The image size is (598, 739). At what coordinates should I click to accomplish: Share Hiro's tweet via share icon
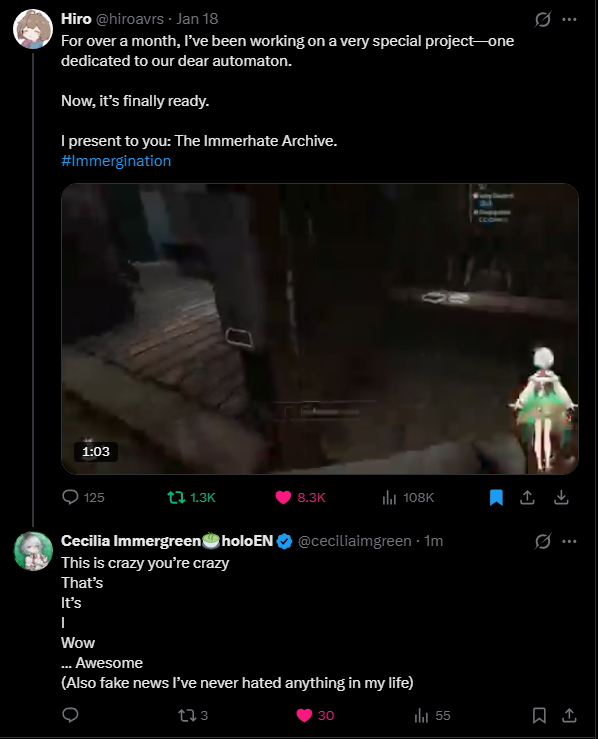click(x=527, y=497)
